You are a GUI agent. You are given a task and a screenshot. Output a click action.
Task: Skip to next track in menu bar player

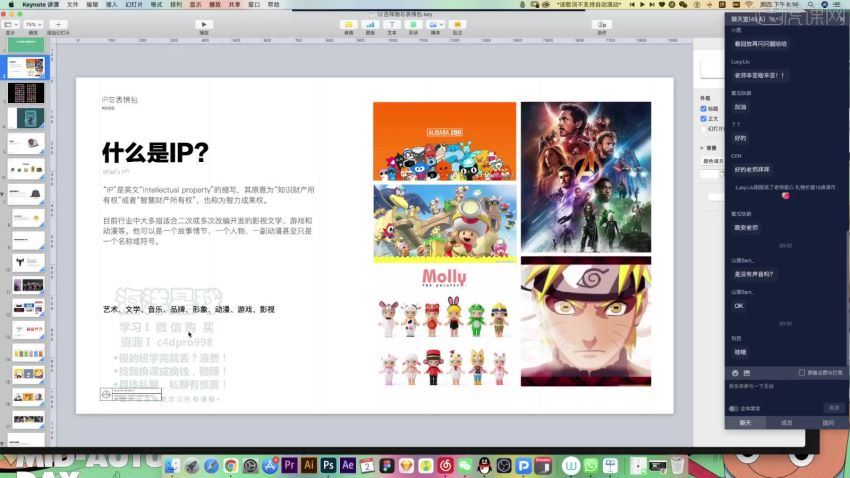tap(652, 4)
